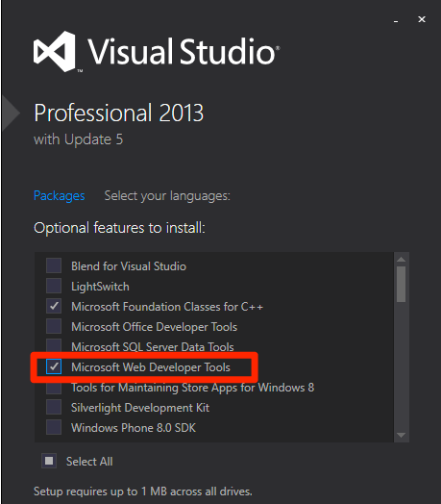The height and width of the screenshot is (504, 441).
Task: Uncheck Microsoft Foundation Classes for C++ checkbox
Action: pos(54,306)
